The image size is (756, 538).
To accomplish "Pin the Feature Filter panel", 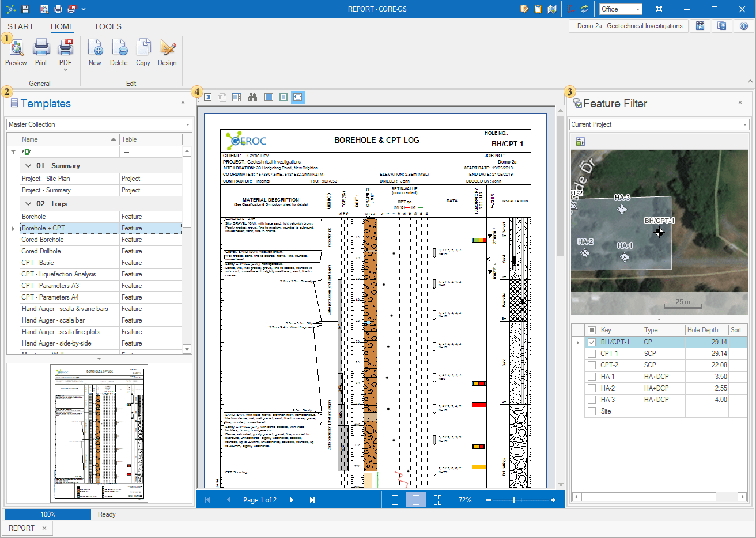I will [740, 104].
